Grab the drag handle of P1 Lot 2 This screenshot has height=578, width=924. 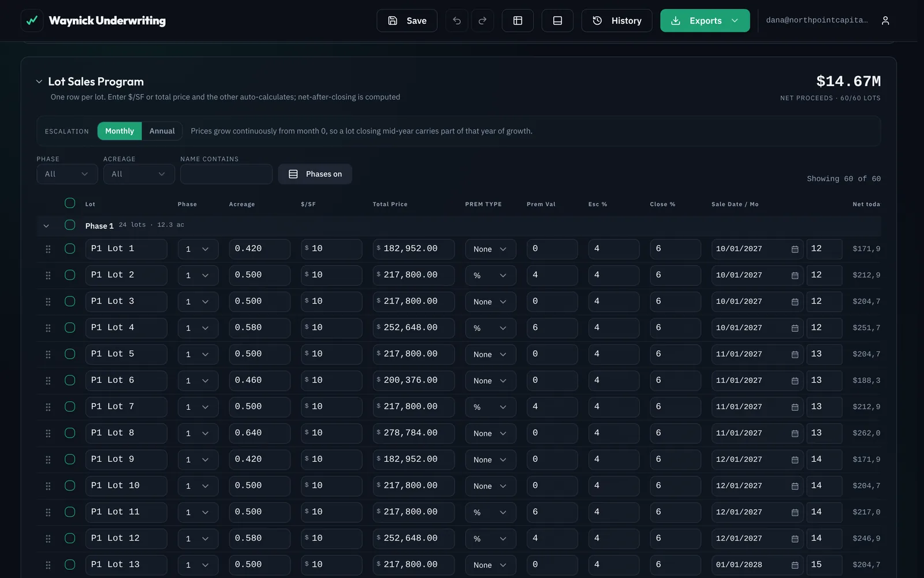pyautogui.click(x=48, y=276)
